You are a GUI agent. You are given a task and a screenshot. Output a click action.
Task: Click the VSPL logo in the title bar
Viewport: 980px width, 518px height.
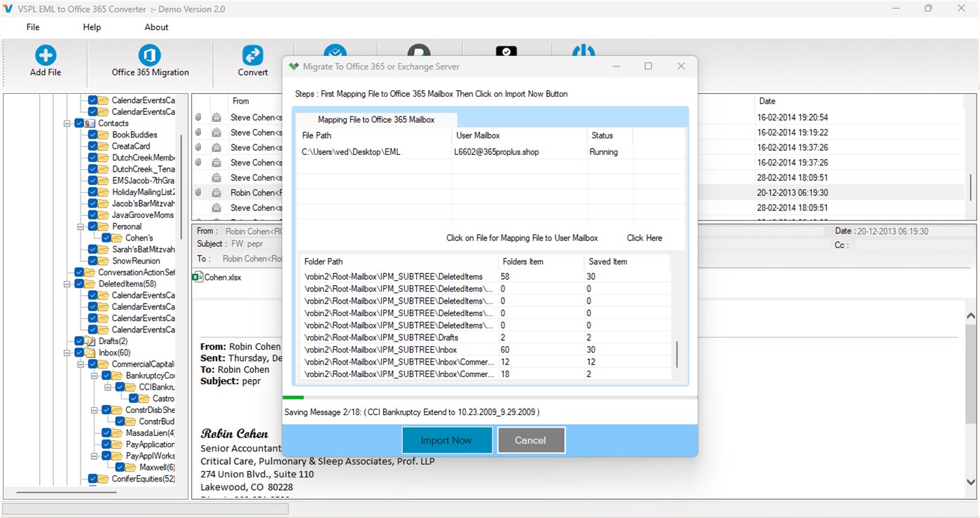[9, 8]
